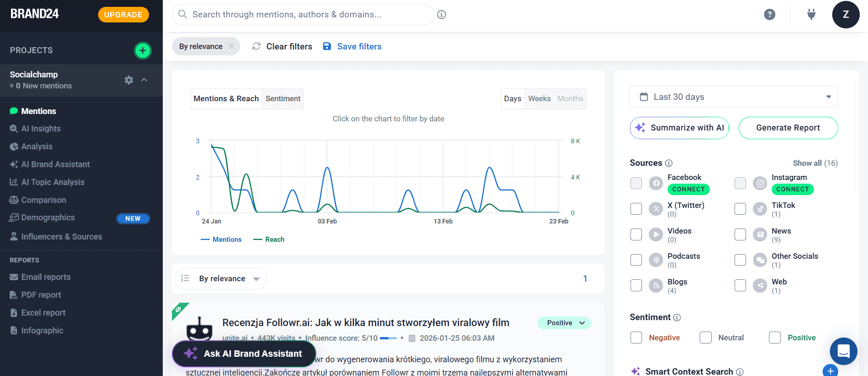Check the Neutral sentiment checkbox
The height and width of the screenshot is (376, 868).
[x=706, y=338]
